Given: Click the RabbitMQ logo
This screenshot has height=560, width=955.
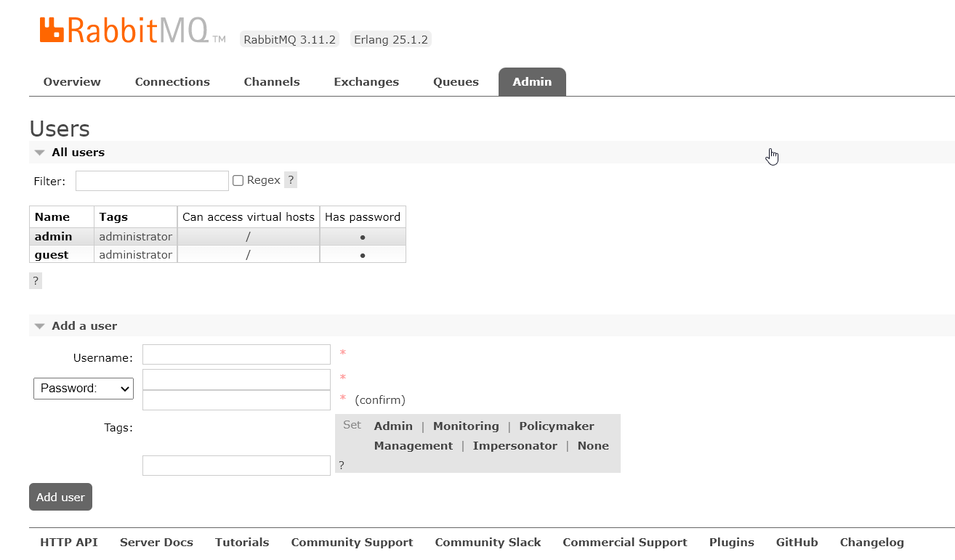Looking at the screenshot, I should pos(132,31).
